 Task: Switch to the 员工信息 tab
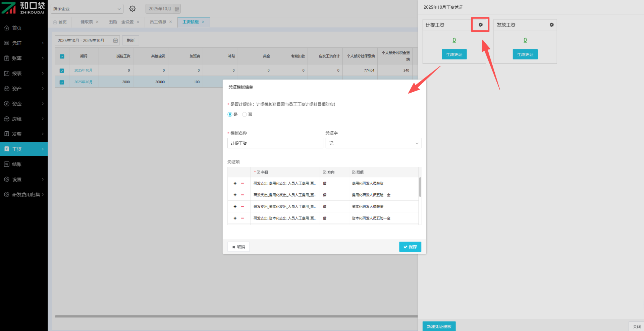pos(158,22)
